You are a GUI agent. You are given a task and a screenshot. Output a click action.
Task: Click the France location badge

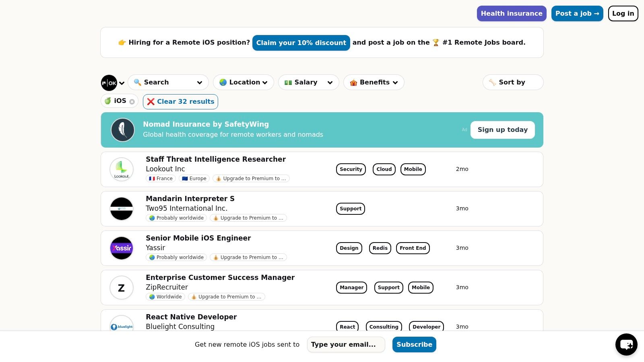pos(161,179)
